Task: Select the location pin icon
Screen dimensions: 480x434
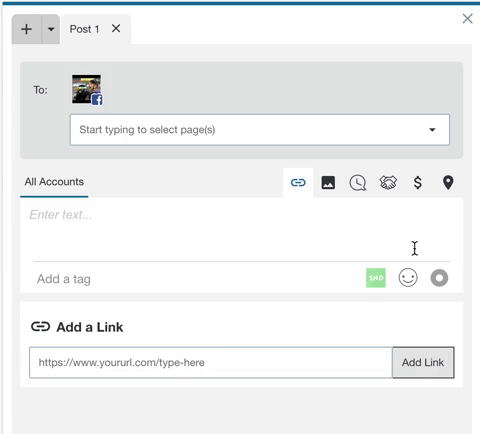Action: tap(448, 183)
